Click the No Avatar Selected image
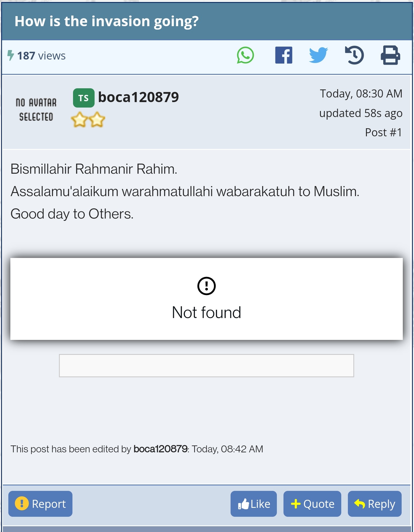The height and width of the screenshot is (532, 414). pos(36,110)
